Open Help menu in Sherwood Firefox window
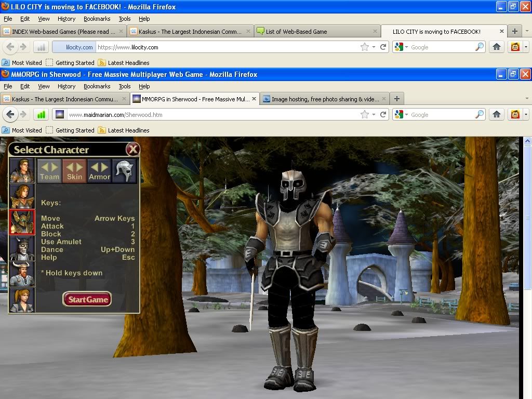Image resolution: width=532 pixels, height=399 pixels. click(144, 86)
